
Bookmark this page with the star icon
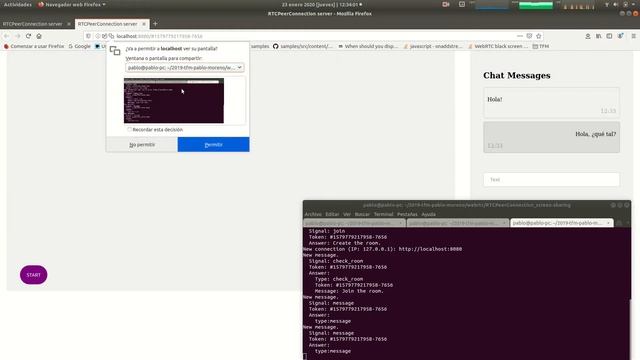pyautogui.click(x=539, y=36)
